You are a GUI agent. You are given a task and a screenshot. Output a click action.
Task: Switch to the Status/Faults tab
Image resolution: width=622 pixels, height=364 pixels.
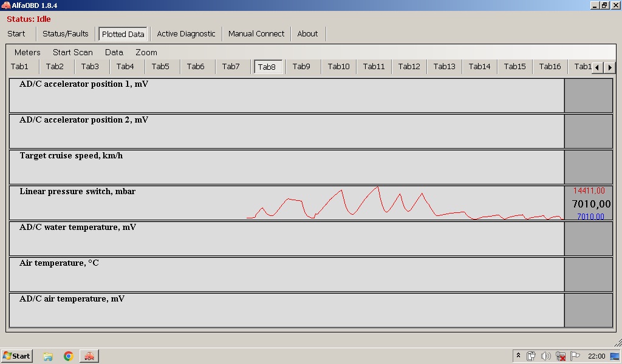[65, 34]
